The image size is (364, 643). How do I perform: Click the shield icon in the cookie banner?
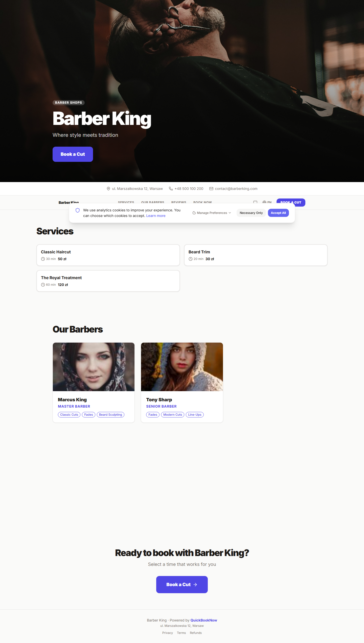(78, 210)
